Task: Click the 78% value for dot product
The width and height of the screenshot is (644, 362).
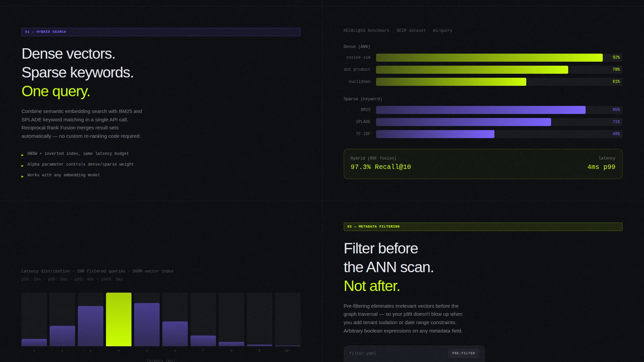Action: pyautogui.click(x=616, y=69)
